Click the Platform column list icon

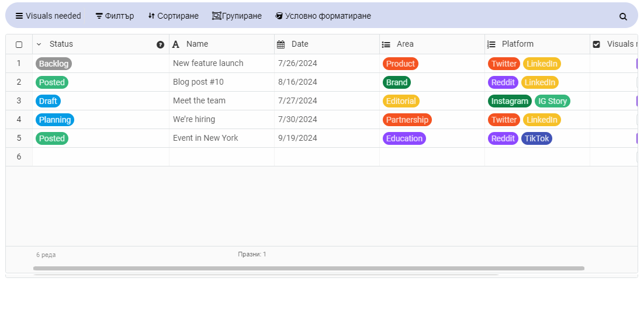491,44
